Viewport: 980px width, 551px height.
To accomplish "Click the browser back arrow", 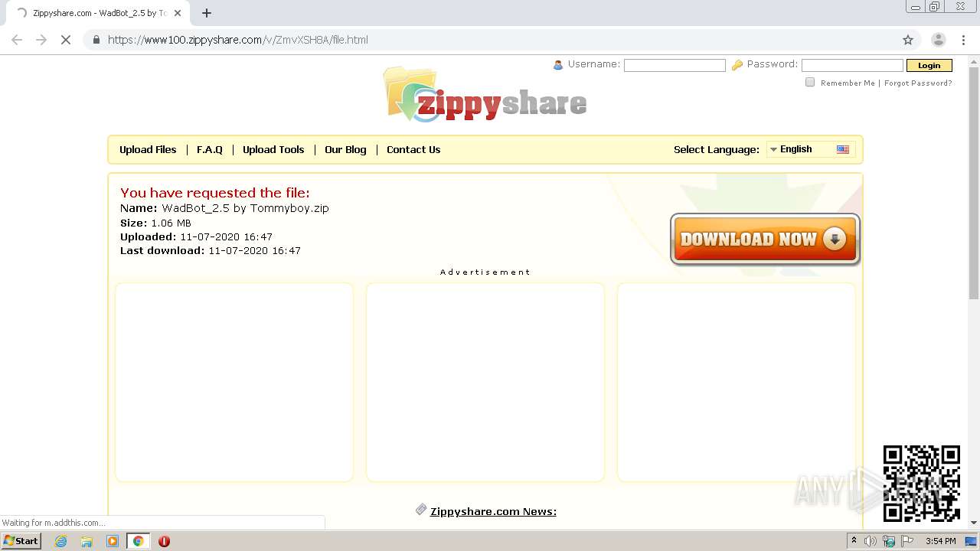I will [x=17, y=40].
